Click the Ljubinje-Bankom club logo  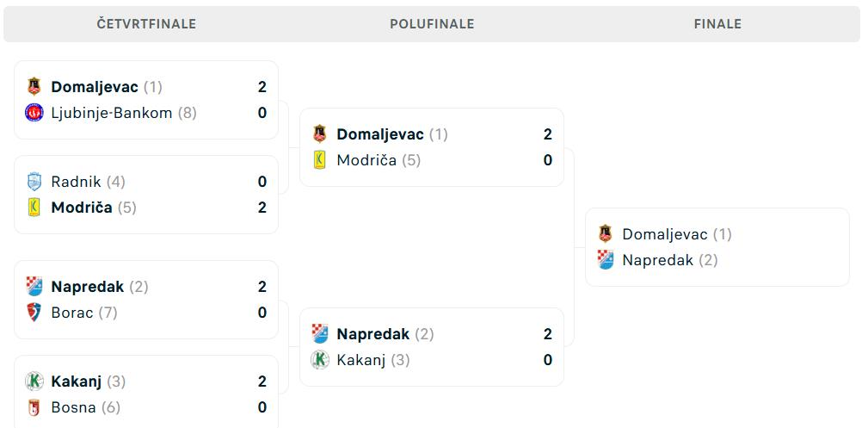point(34,113)
